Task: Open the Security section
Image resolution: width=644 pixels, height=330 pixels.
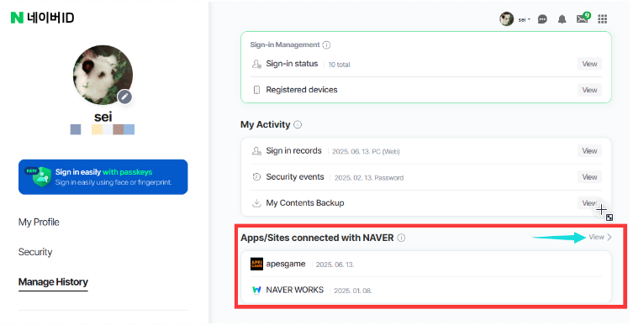Action: coord(35,252)
